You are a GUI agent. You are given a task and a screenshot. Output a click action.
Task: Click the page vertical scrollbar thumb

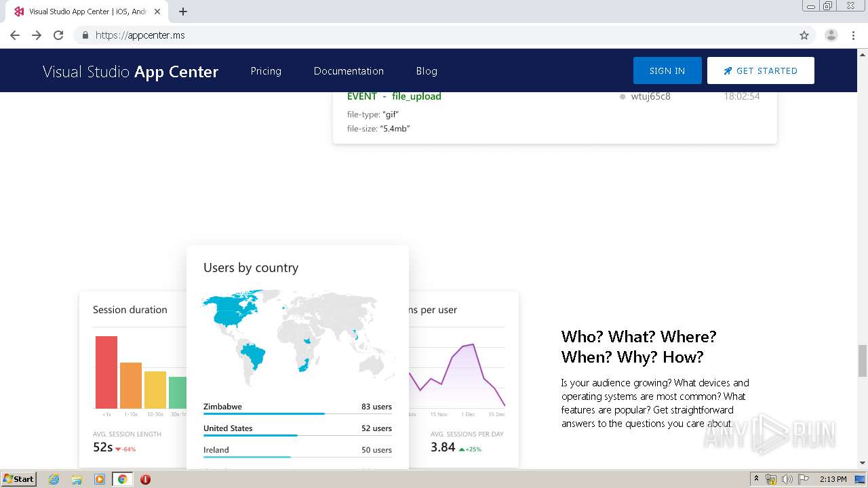(x=862, y=361)
